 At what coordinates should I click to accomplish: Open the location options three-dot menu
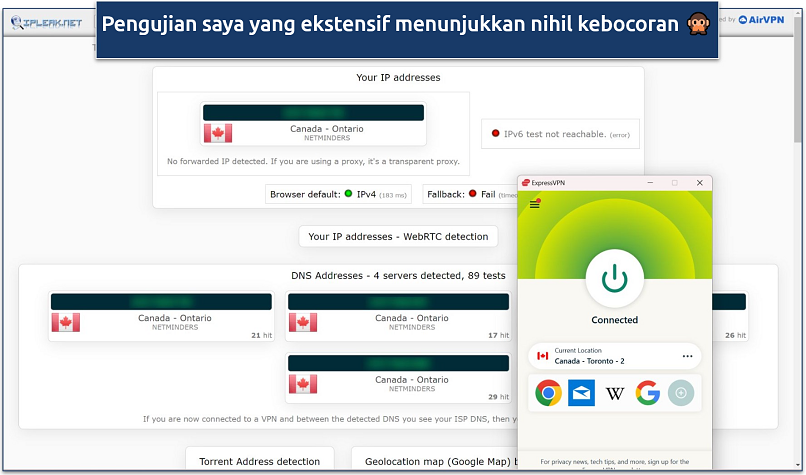687,356
